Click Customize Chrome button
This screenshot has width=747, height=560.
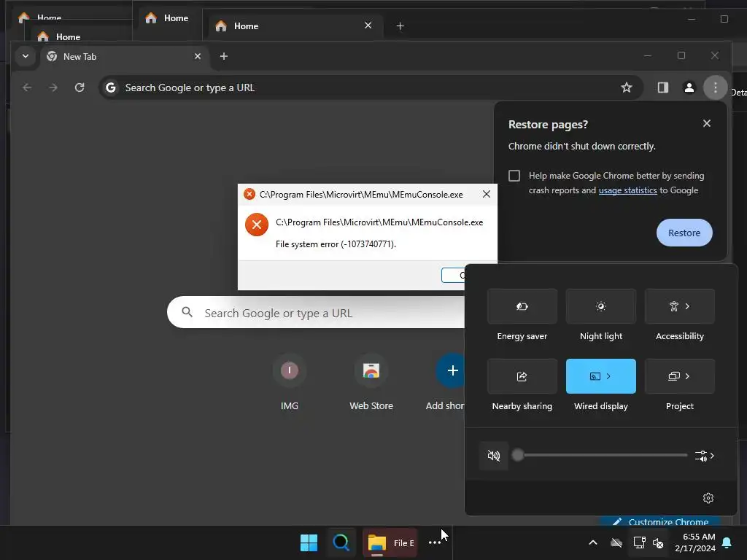coord(661,521)
